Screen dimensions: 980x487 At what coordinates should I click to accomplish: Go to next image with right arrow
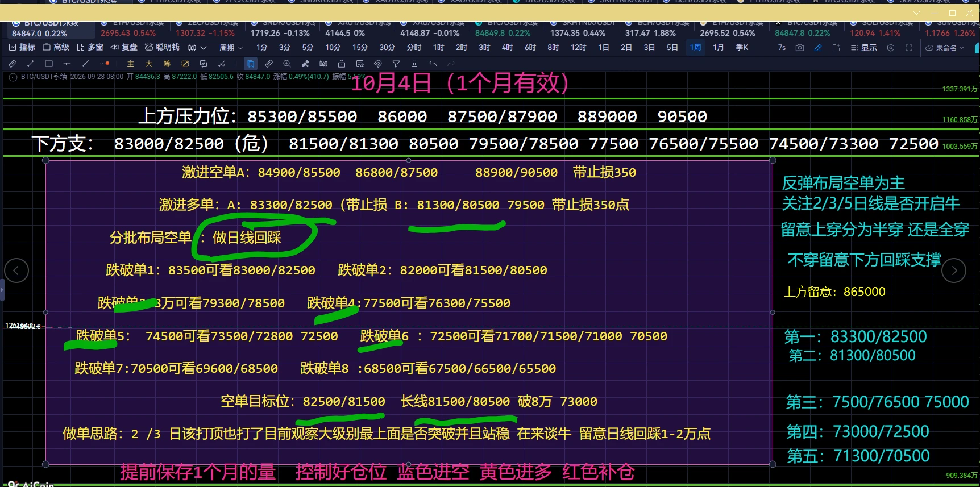954,270
